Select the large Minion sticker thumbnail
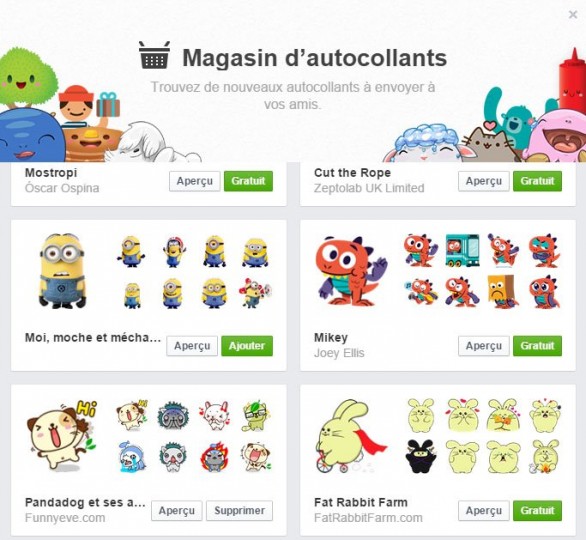 [x=62, y=271]
